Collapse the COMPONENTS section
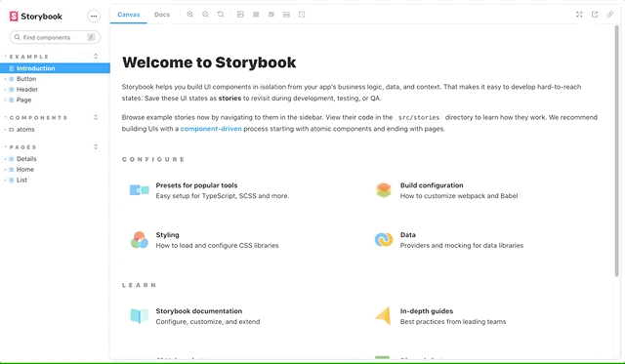Screen dimensions: 625x364 click(38, 118)
